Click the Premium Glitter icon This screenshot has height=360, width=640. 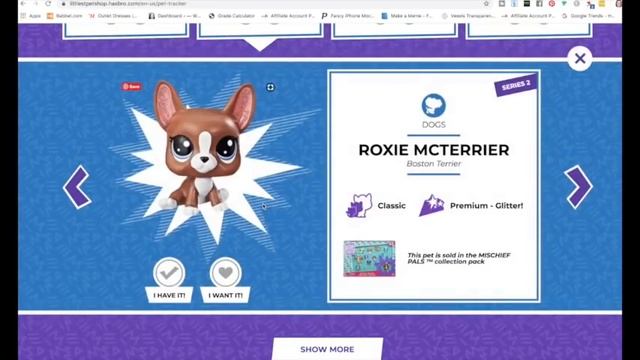pyautogui.click(x=431, y=205)
